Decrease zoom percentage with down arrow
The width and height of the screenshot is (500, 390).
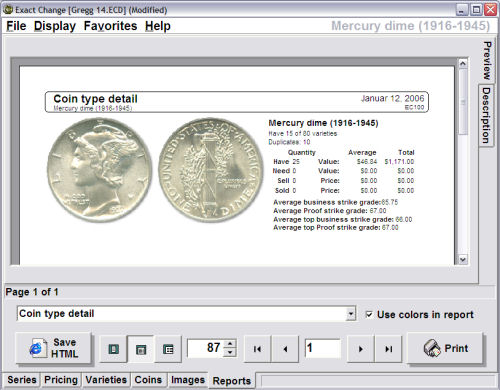pos(230,352)
